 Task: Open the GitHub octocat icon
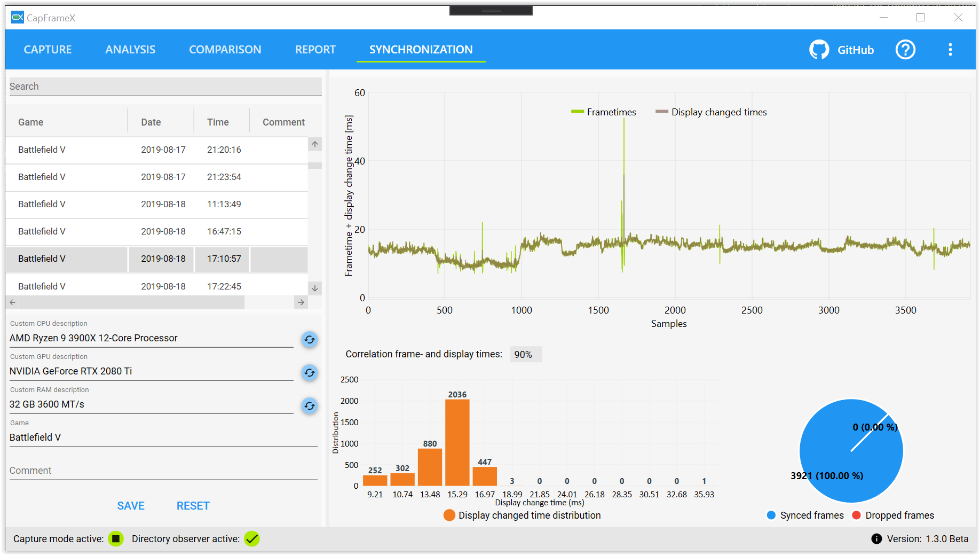coord(819,50)
